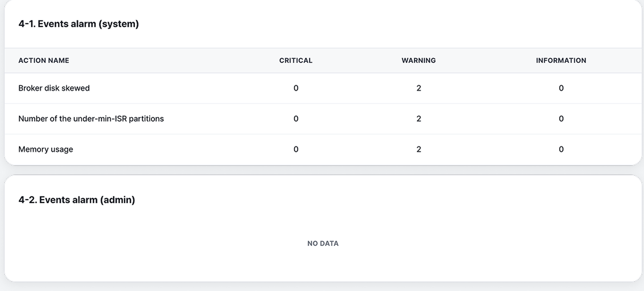Click the Events alarm (admin) heading
Image resolution: width=644 pixels, height=291 pixels.
coord(77,200)
